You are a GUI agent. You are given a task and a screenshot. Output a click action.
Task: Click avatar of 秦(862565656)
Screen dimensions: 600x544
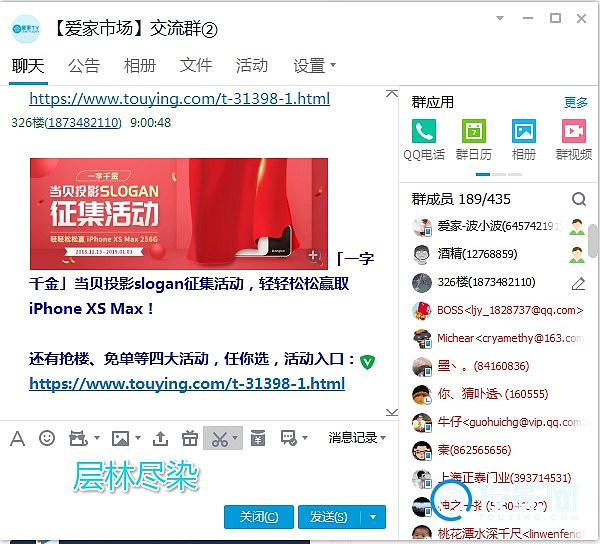(x=422, y=450)
